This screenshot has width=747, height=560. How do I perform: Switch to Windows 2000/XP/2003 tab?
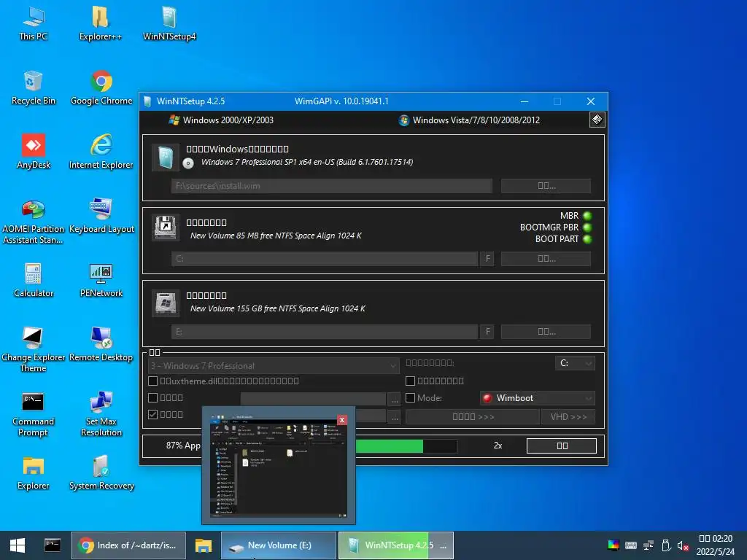222,120
